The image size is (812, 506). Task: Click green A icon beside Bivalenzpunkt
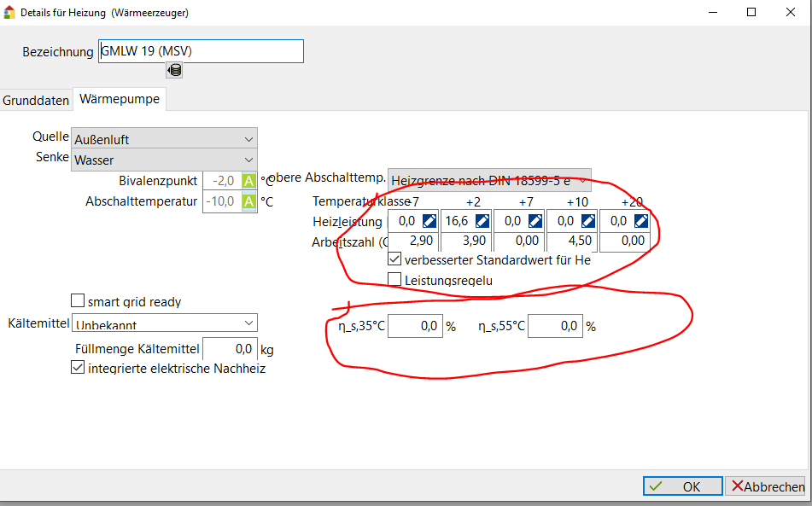pyautogui.click(x=249, y=181)
